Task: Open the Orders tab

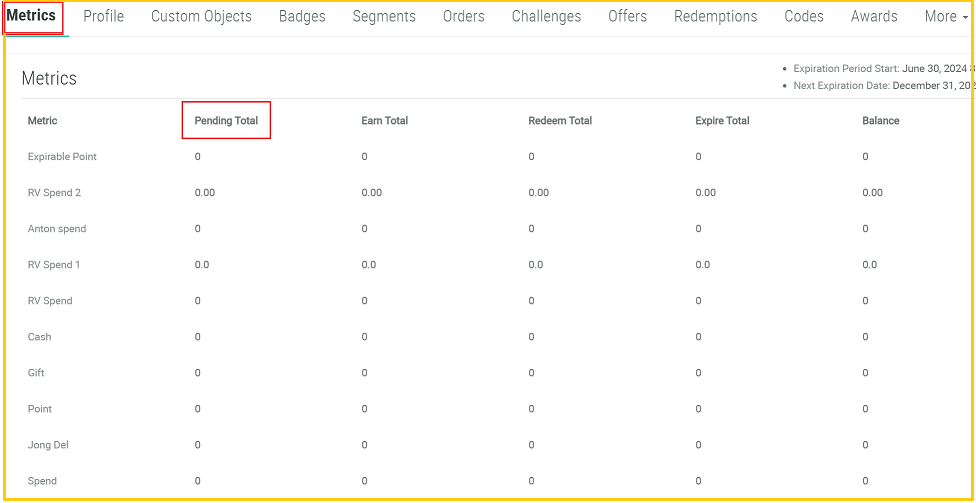Action: (x=463, y=16)
